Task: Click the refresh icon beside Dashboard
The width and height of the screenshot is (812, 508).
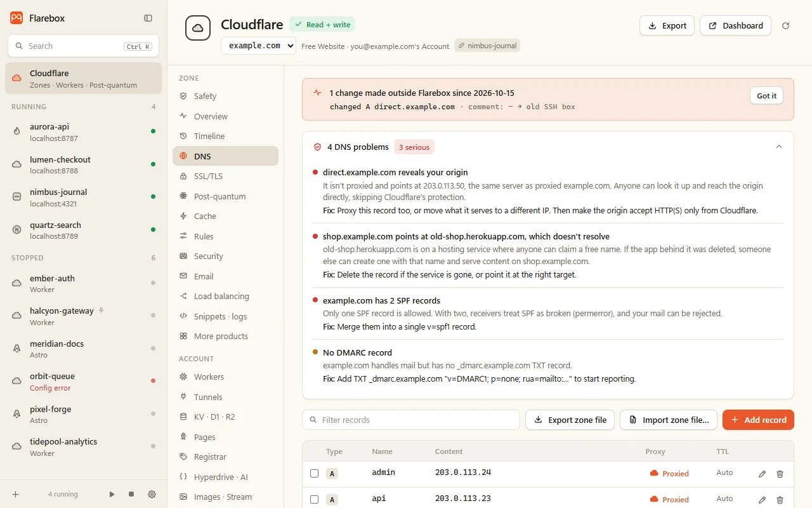Action: click(x=786, y=25)
